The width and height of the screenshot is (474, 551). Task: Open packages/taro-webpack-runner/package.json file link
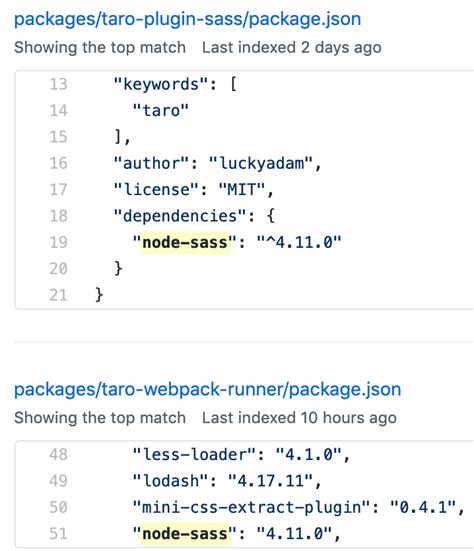207,390
